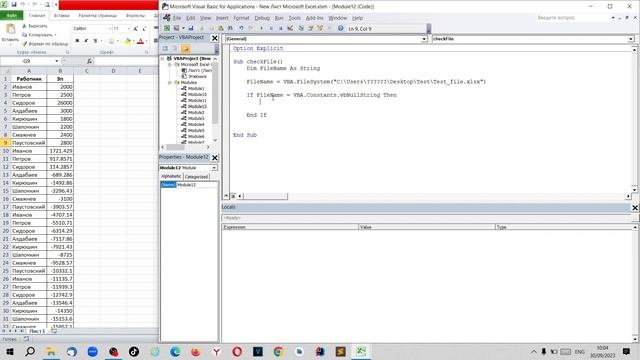
Task: Click the Save icon in VBA toolbar
Action: point(191,28)
